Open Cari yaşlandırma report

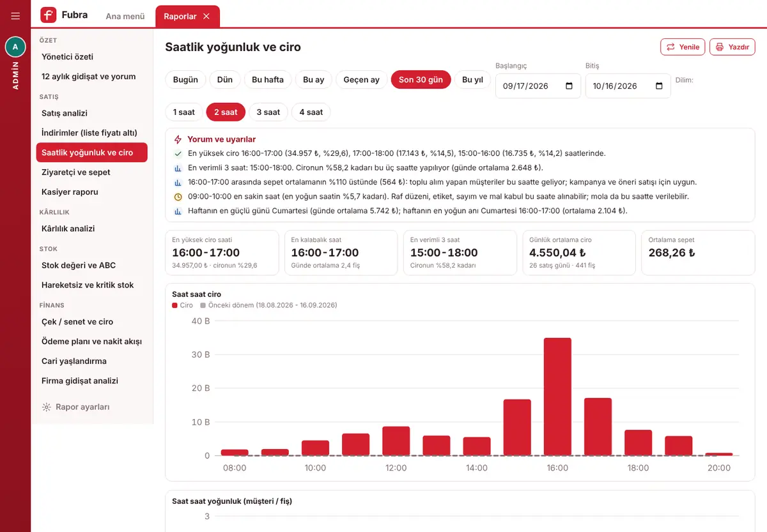point(91,361)
